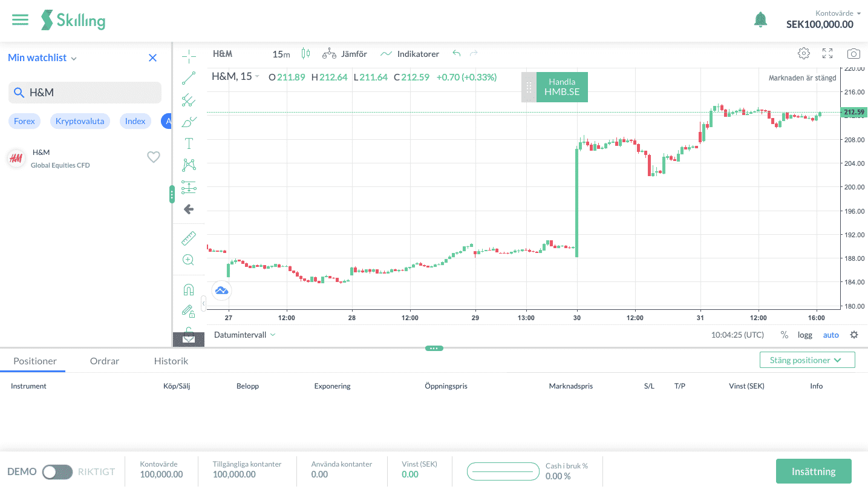The image size is (868, 489).
Task: Choose the text annotation tool
Action: pos(189,143)
